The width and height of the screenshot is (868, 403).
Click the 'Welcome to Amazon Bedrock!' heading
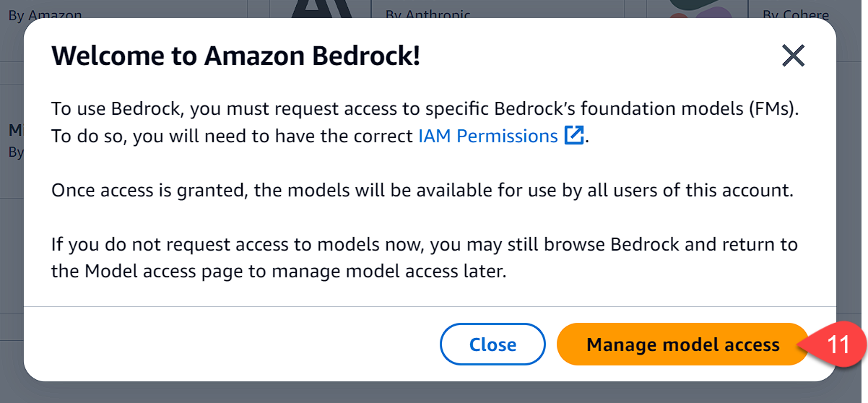click(235, 56)
